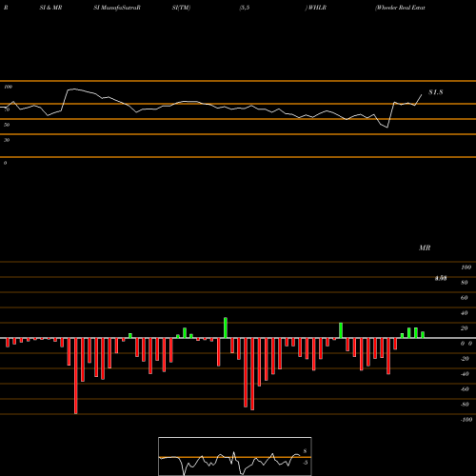Click the 'SI(TM)' header label
Viewport: 476px width, 476px height.
(x=181, y=8)
